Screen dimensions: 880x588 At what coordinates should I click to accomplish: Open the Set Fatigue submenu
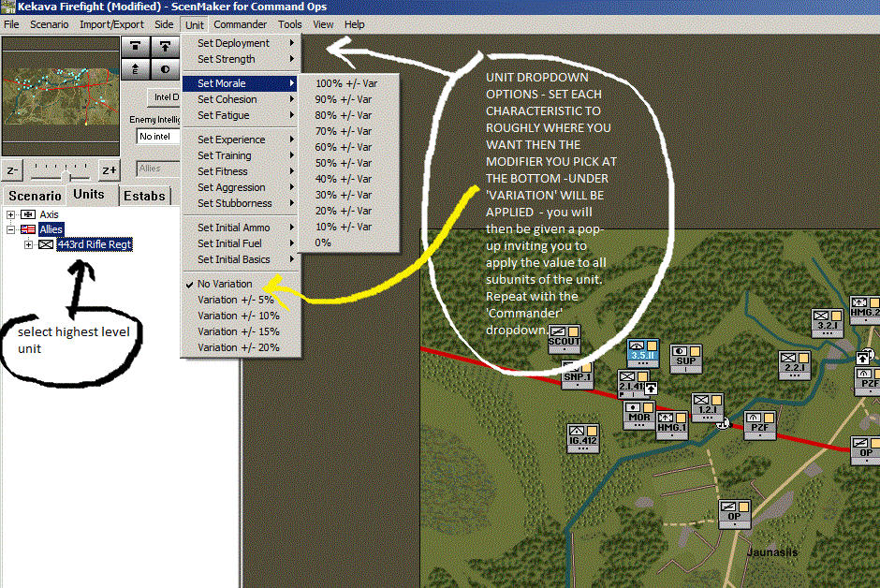242,115
